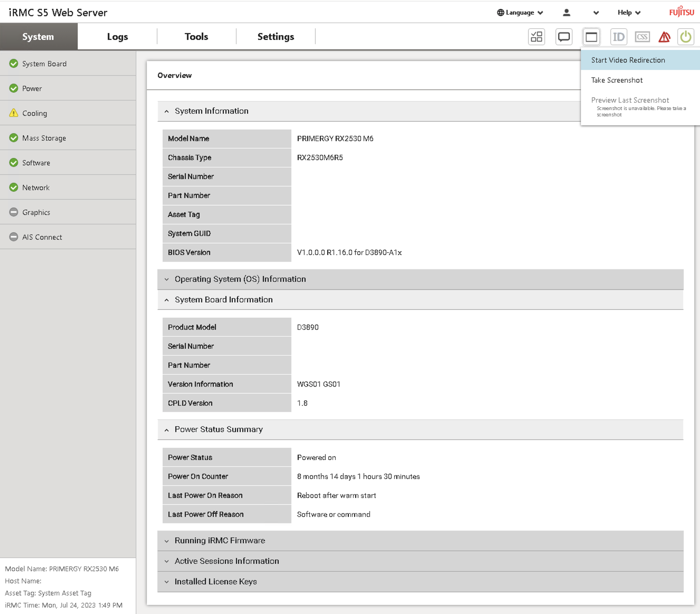
Task: Open the System Board sidebar page
Action: pos(68,63)
